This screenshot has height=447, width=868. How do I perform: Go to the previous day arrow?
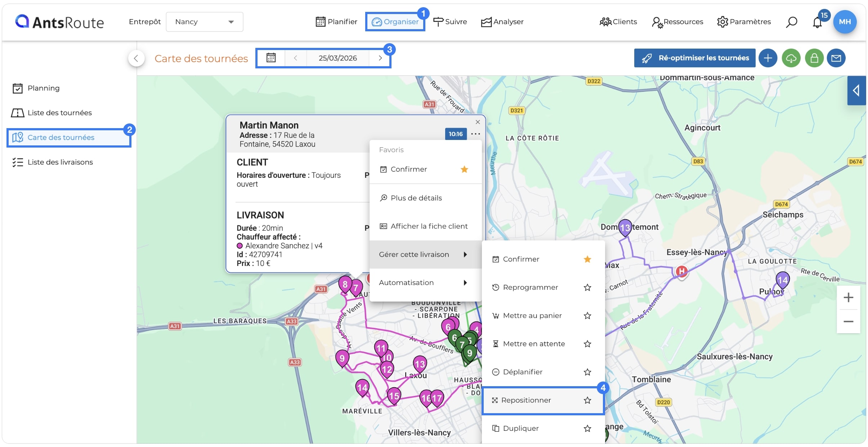coord(295,58)
